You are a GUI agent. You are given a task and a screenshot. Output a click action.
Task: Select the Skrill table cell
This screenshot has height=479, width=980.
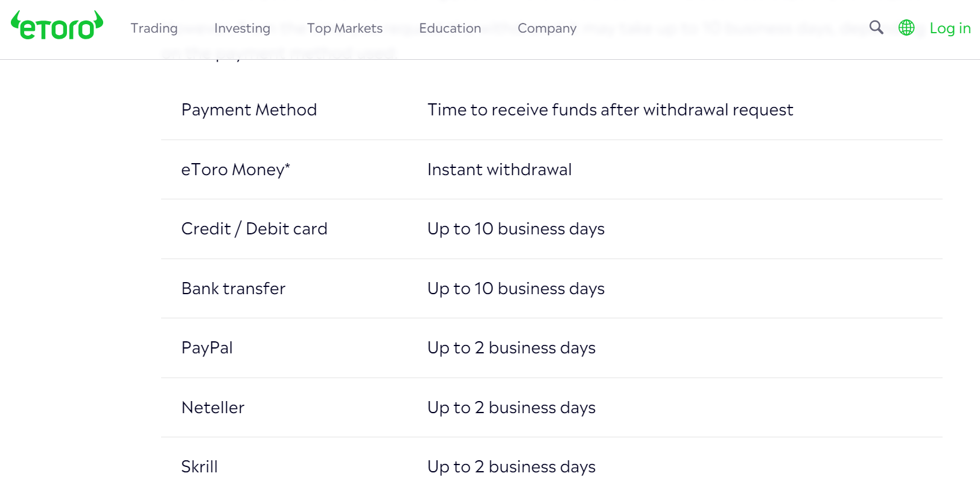pos(199,467)
